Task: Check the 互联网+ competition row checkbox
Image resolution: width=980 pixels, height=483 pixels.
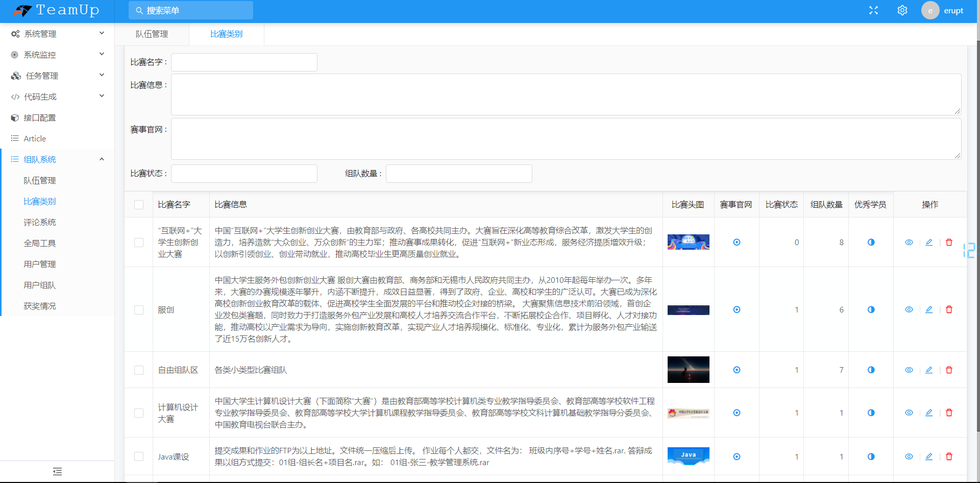Action: click(139, 243)
